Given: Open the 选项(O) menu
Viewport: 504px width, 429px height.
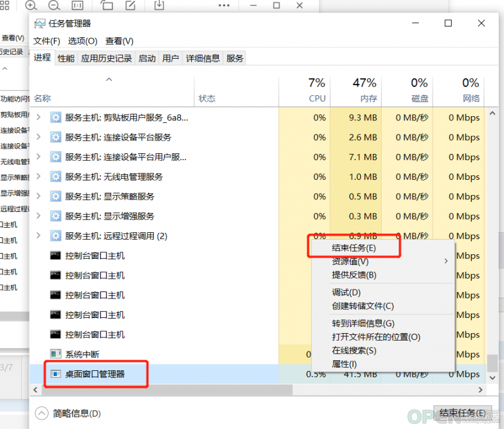Looking at the screenshot, I should pyautogui.click(x=83, y=41).
